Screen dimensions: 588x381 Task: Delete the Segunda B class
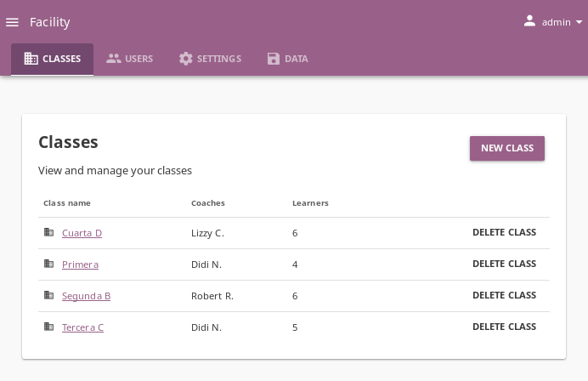click(504, 295)
